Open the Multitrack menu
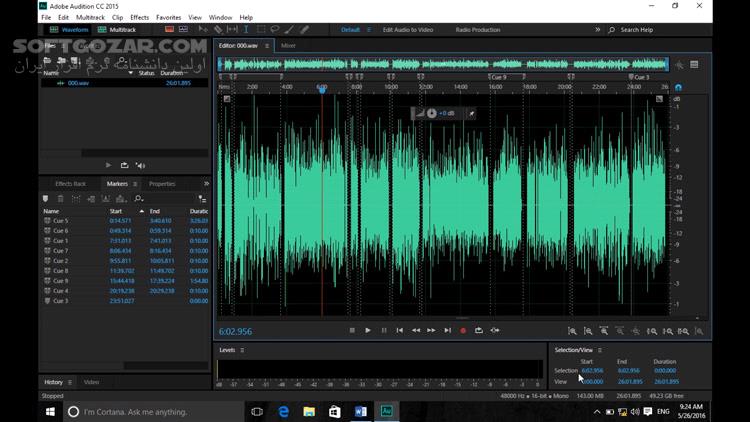 [x=90, y=17]
